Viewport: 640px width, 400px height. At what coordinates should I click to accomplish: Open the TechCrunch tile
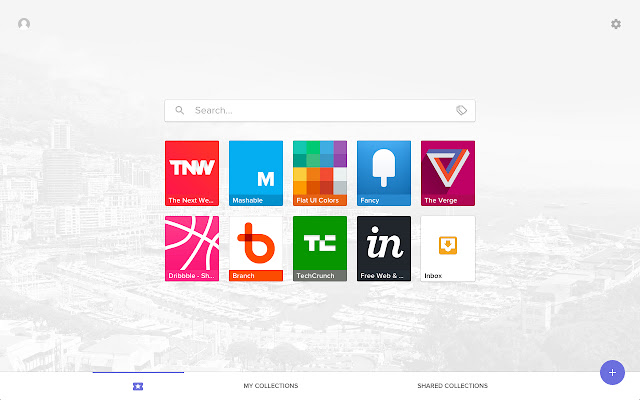(x=320, y=249)
